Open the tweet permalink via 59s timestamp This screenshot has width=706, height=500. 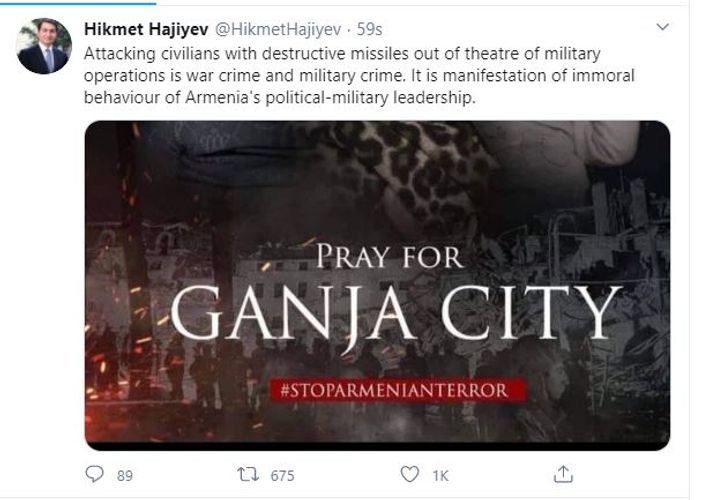(x=366, y=31)
